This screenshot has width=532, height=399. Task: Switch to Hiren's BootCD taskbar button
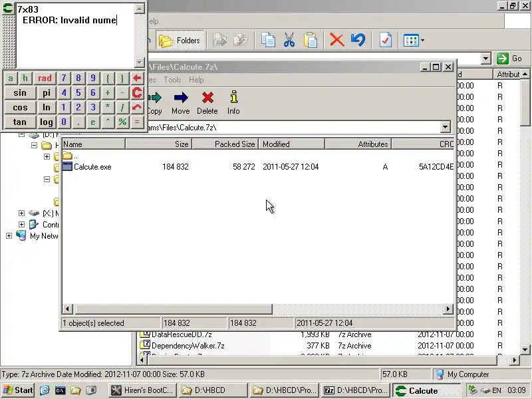[143, 390]
